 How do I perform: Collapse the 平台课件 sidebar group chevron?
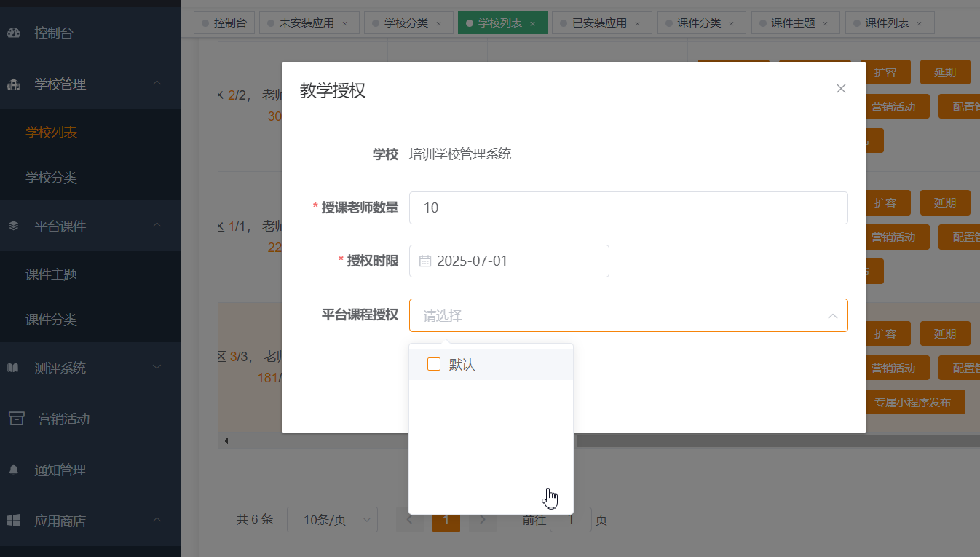click(x=157, y=226)
